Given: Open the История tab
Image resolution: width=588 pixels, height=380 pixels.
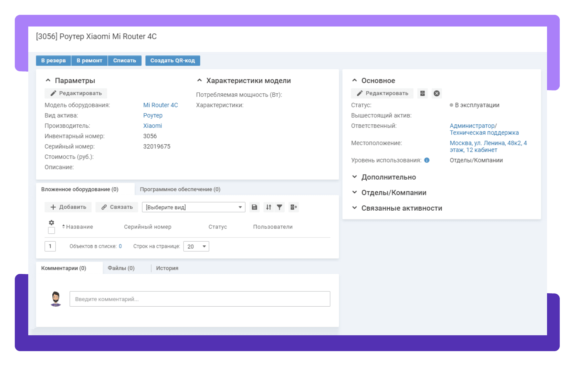Looking at the screenshot, I should click(x=167, y=268).
